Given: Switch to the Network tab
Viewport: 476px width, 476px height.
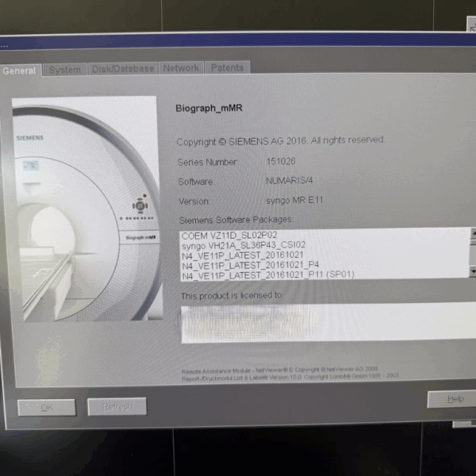Looking at the screenshot, I should 181,68.
